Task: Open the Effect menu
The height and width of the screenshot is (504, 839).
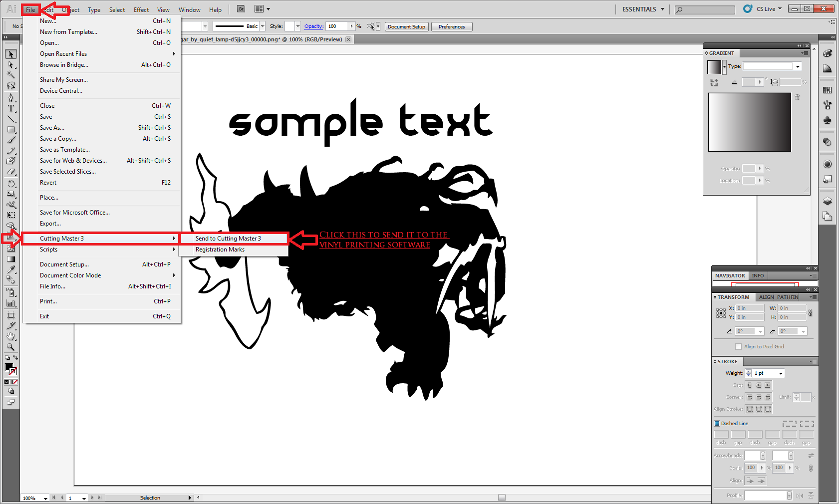Action: [x=141, y=9]
